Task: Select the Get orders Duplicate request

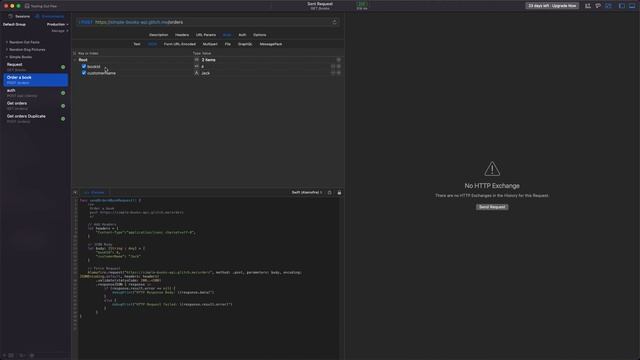Action: [x=35, y=119]
